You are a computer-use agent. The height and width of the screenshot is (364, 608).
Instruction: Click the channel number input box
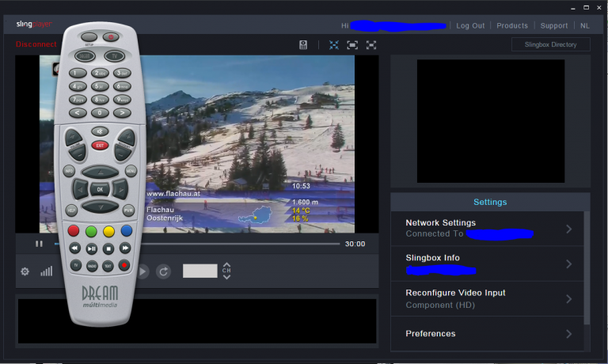pos(199,271)
